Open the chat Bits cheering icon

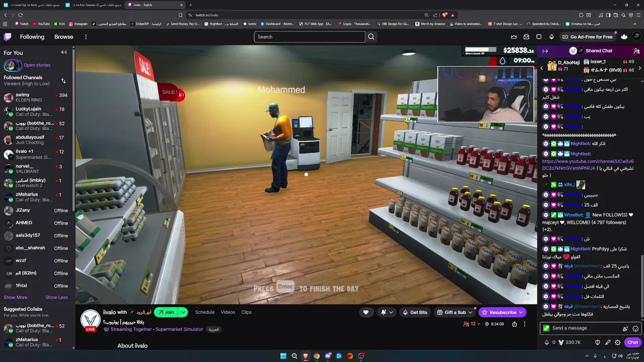click(625, 328)
